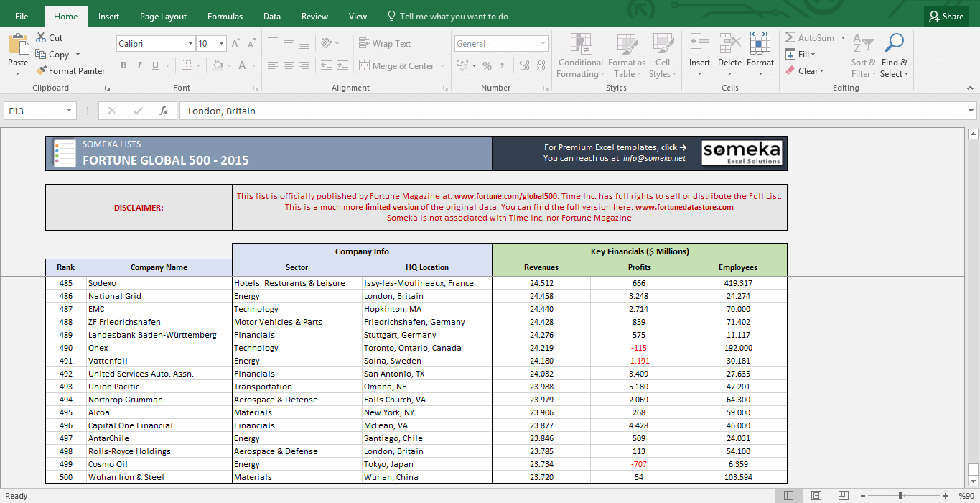Click the zoom slider handle
Screen dimensions: 980x503
[x=900, y=496]
